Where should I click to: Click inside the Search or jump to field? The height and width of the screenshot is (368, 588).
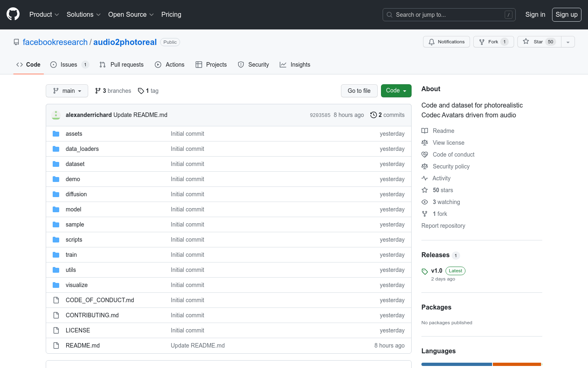click(x=449, y=15)
